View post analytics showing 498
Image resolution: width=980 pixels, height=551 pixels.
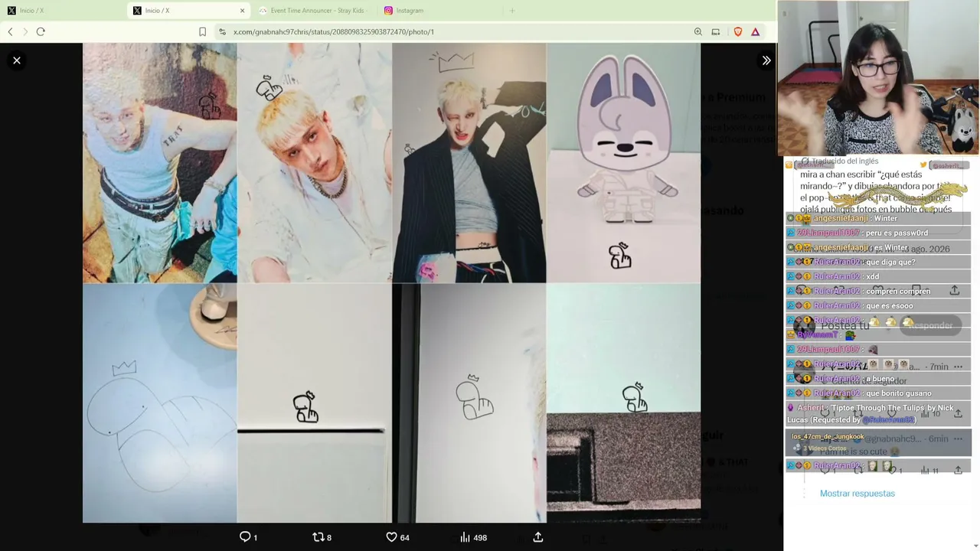(x=473, y=537)
